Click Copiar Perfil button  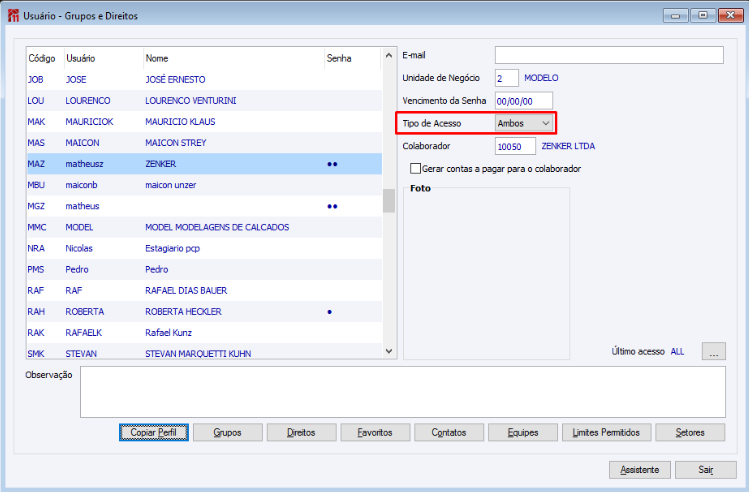[153, 432]
